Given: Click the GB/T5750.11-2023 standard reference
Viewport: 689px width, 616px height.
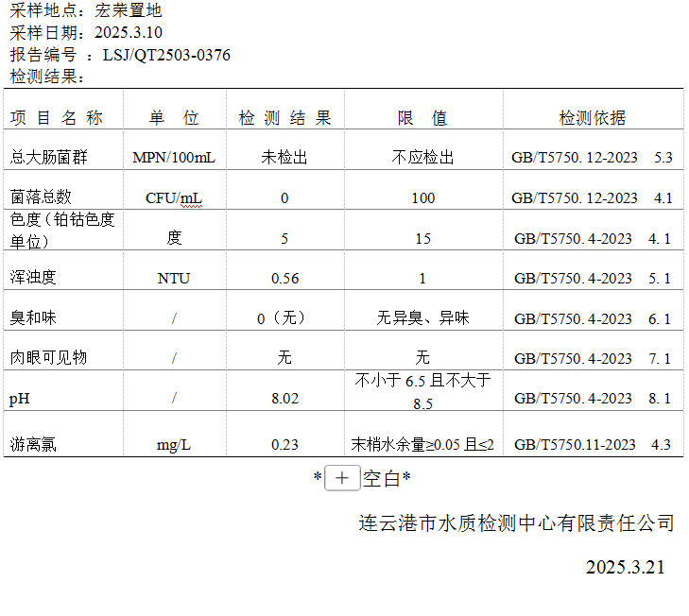Looking at the screenshot, I should [574, 444].
